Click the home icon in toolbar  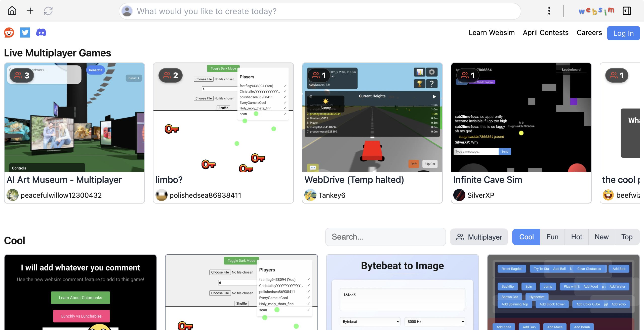[12, 11]
